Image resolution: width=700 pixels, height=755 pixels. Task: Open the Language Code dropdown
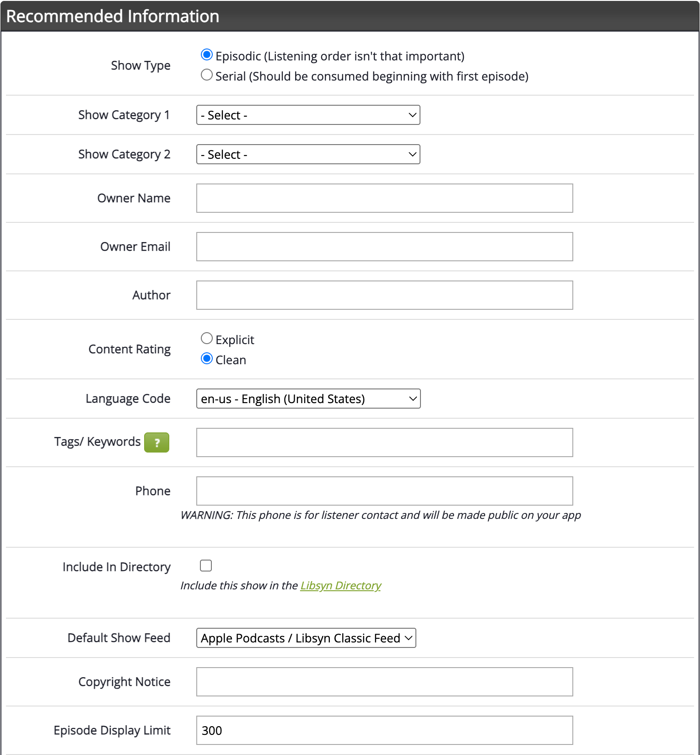pyautogui.click(x=308, y=399)
